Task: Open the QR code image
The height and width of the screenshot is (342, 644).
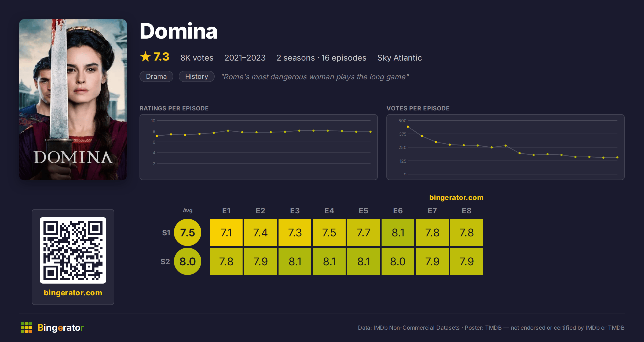Action: [73, 250]
